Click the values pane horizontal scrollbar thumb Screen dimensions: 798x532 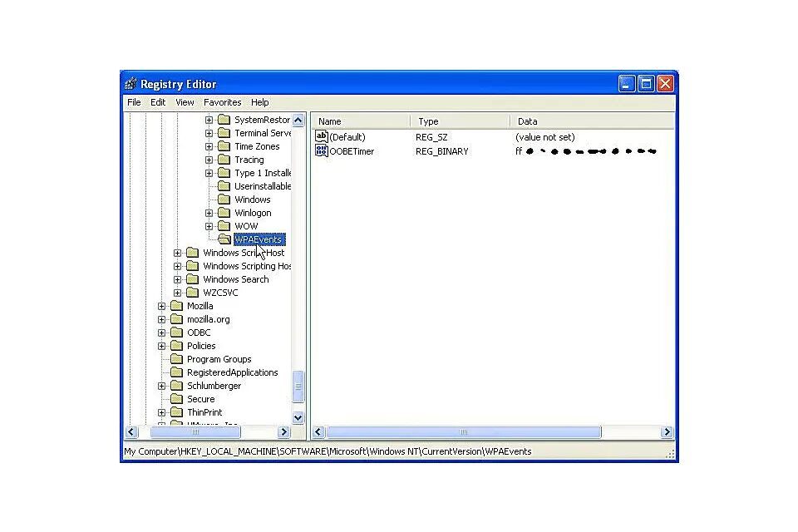coord(463,432)
